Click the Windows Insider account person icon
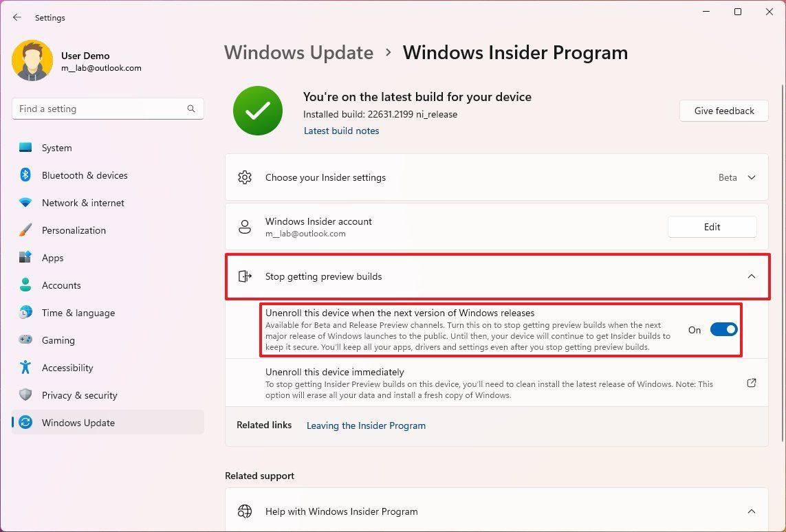Viewport: 786px width, 532px height. pos(245,227)
